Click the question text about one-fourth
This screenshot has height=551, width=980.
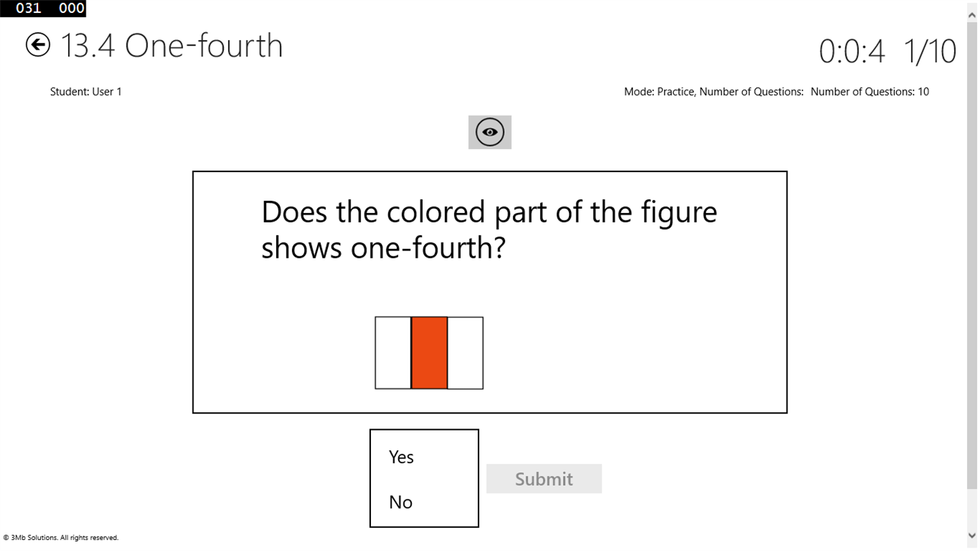(x=489, y=230)
